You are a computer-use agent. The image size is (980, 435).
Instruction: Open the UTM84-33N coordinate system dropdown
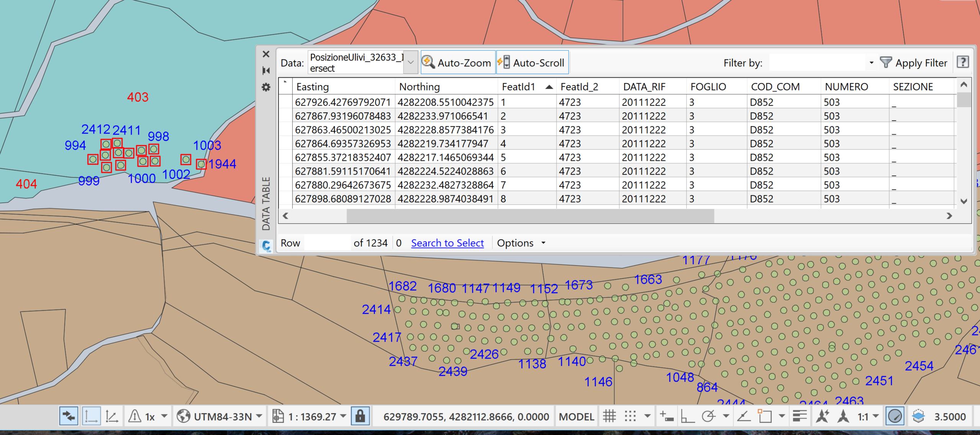coord(259,416)
